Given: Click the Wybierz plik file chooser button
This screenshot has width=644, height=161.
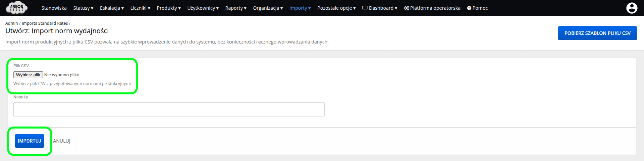Looking at the screenshot, I should click(28, 75).
